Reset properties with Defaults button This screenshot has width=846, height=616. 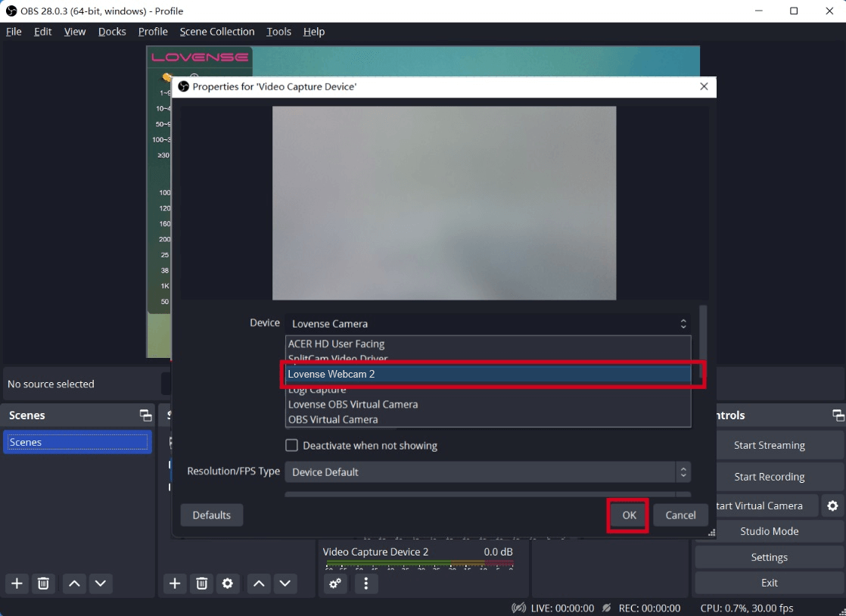click(x=211, y=515)
